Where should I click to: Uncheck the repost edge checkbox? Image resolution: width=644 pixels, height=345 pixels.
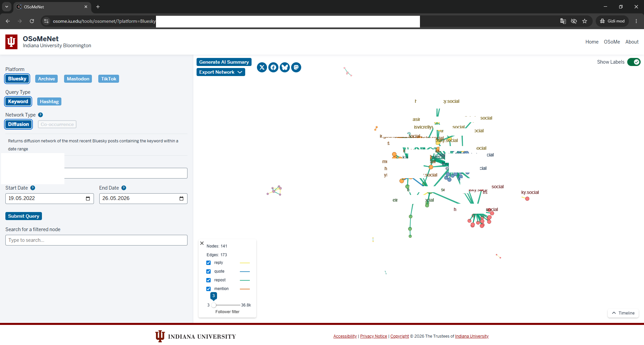click(x=209, y=280)
